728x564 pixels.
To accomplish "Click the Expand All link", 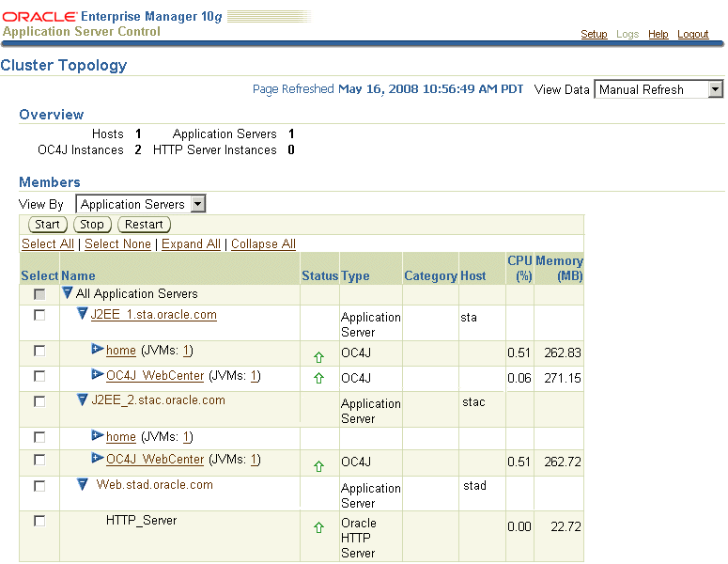I will point(191,243).
